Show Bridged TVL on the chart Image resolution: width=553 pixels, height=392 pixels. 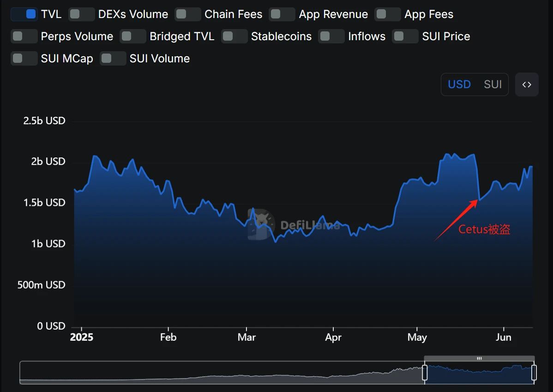(x=133, y=36)
